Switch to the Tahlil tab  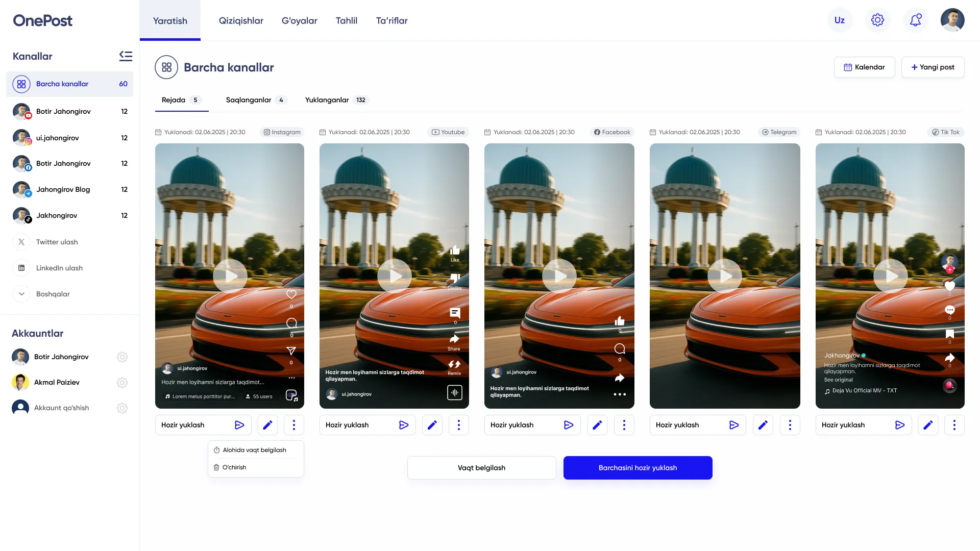point(347,20)
